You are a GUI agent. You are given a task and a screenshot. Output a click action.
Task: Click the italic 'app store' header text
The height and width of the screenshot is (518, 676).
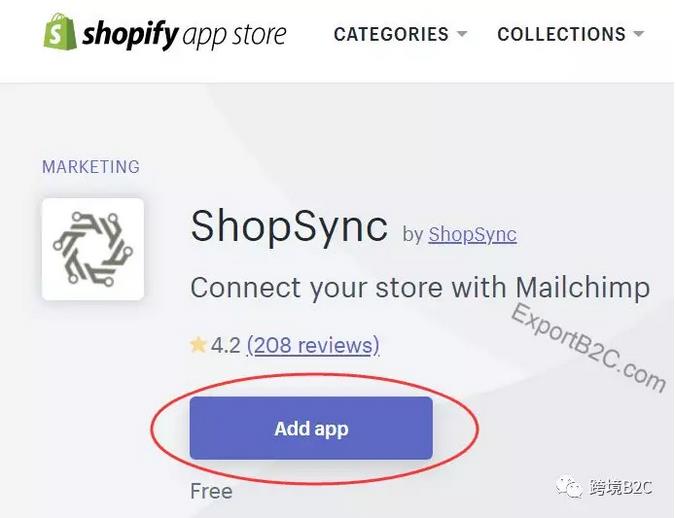pyautogui.click(x=235, y=35)
